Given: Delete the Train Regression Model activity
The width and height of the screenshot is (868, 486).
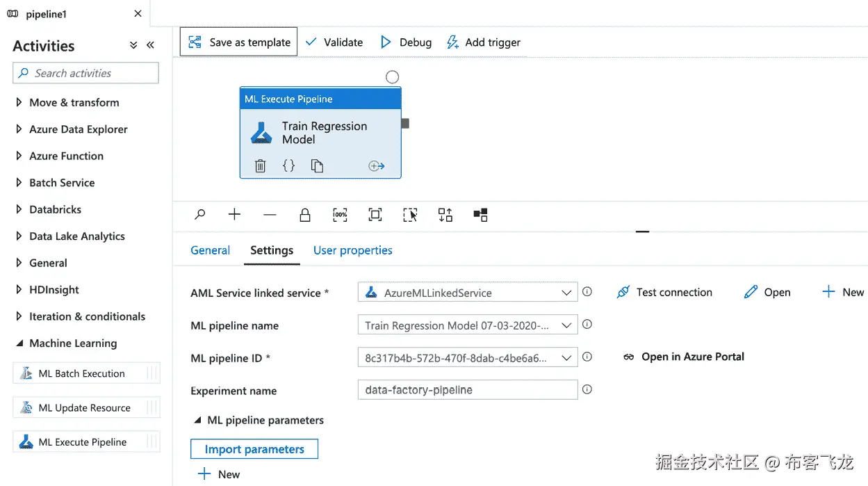Looking at the screenshot, I should point(260,165).
